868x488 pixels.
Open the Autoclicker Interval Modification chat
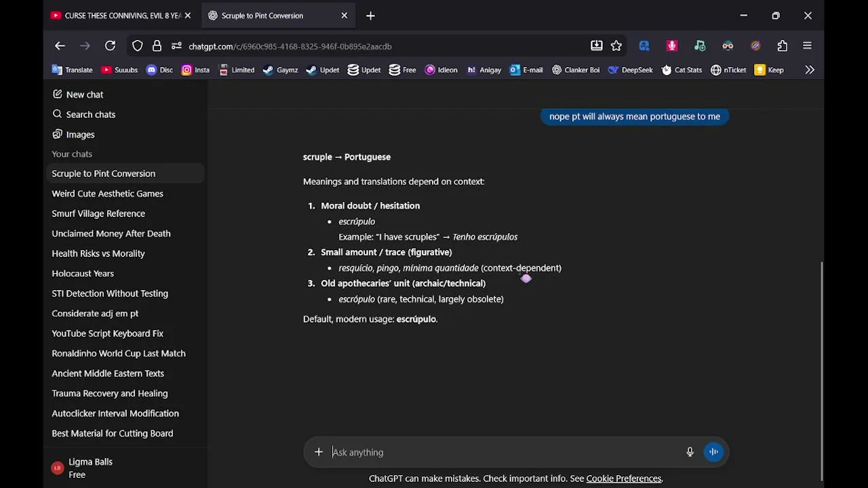coord(125,413)
